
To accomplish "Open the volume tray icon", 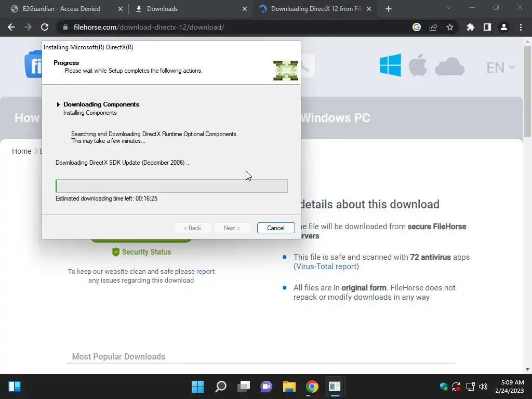I will click(483, 387).
